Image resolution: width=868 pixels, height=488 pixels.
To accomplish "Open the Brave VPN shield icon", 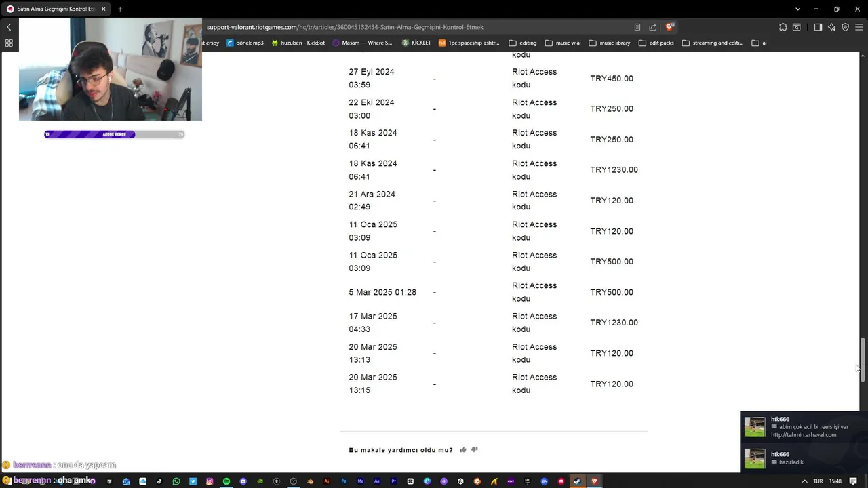I will 846,27.
